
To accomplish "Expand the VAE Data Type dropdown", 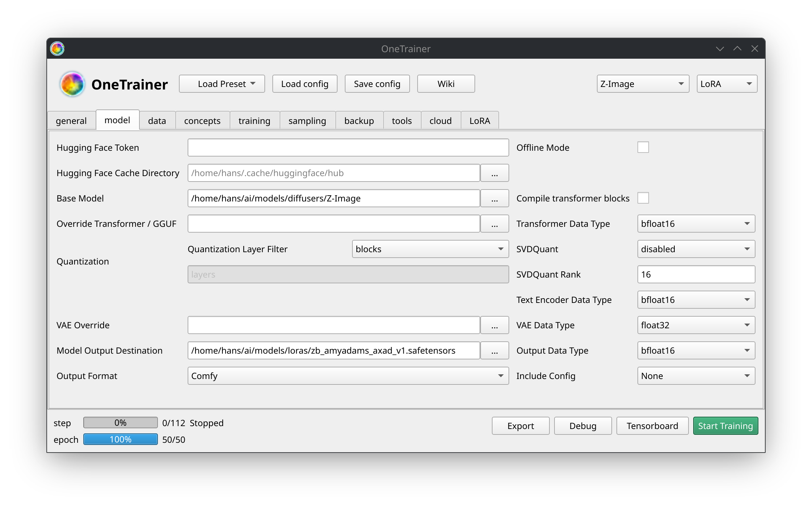I will pos(696,325).
